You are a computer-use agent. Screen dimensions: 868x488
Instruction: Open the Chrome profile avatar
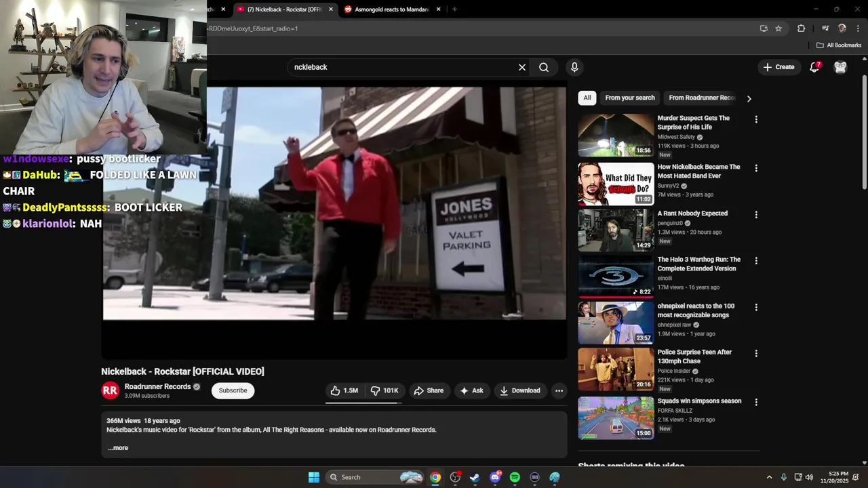tap(842, 28)
